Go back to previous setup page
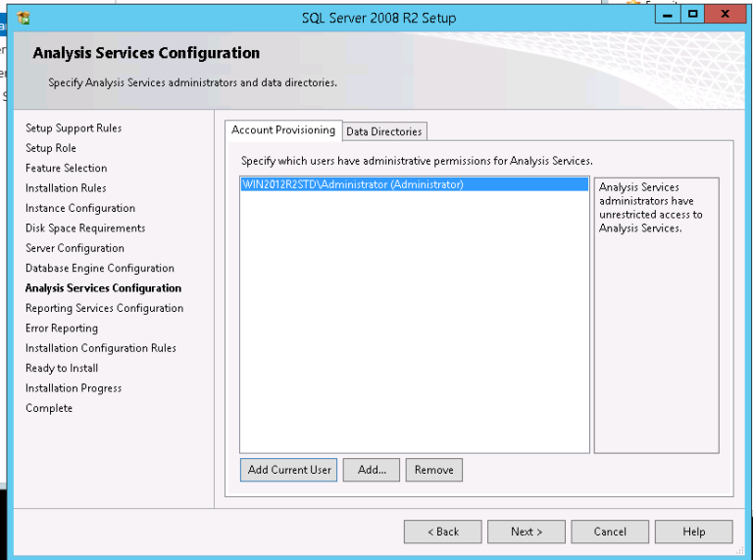753x560 pixels. [x=443, y=532]
